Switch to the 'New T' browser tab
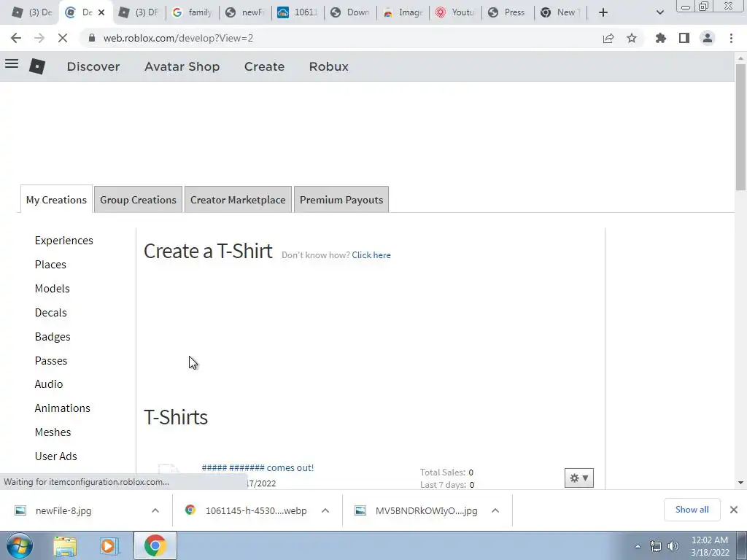The width and height of the screenshot is (747, 560). (x=560, y=12)
